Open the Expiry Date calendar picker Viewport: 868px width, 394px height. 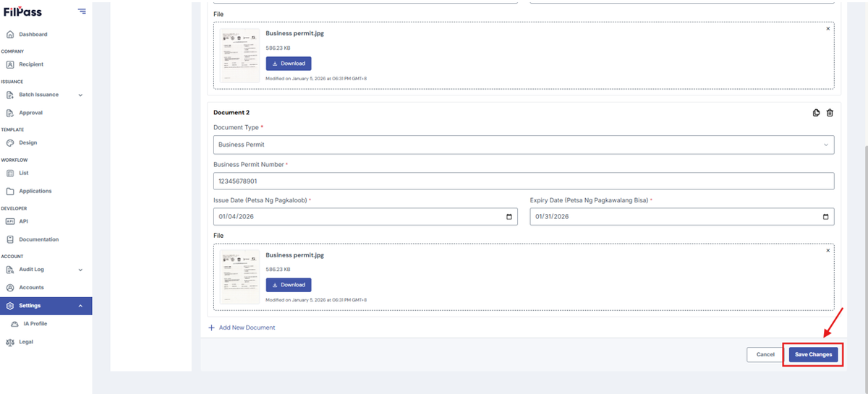(x=826, y=217)
